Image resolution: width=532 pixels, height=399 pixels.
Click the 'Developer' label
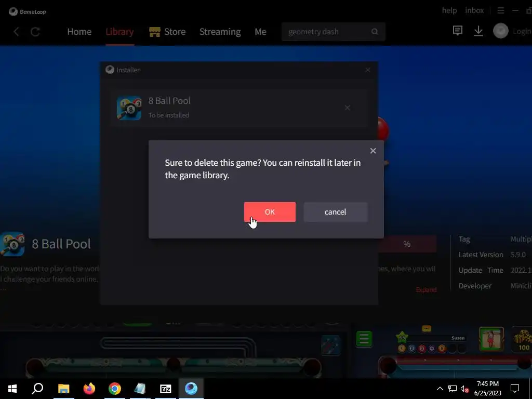click(x=475, y=286)
